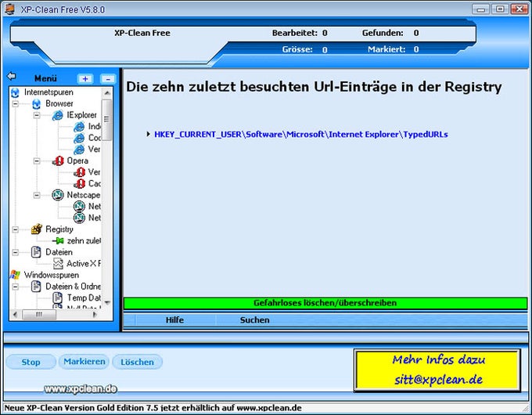Click the Internetspuren globe icon
Screen dimensions: 532x415
(x=15, y=92)
